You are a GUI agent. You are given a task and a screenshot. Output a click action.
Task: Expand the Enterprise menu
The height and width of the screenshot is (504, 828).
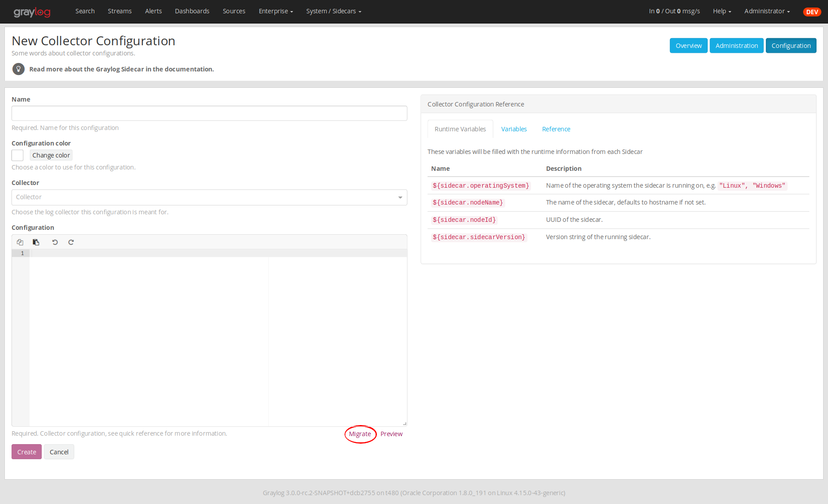pos(276,11)
